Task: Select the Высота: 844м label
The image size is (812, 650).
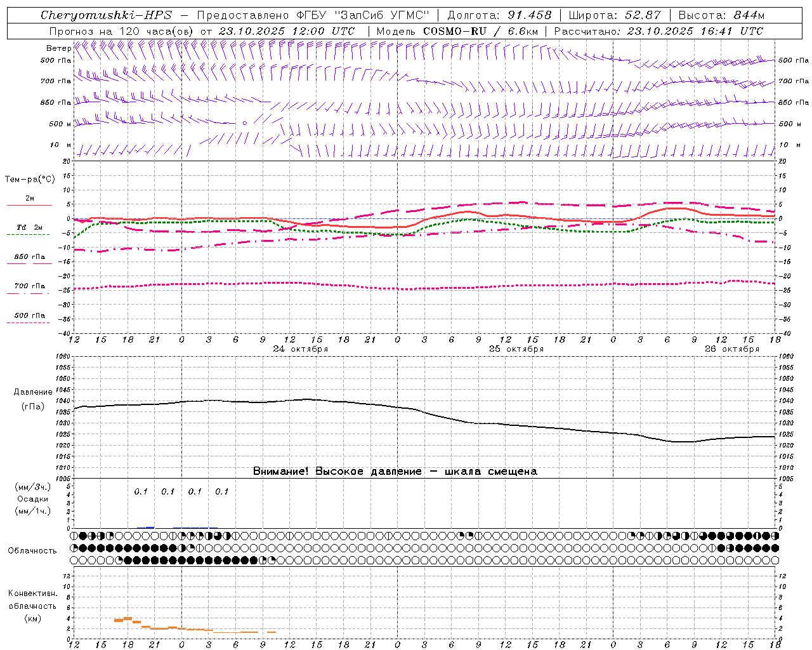Action: [x=721, y=15]
